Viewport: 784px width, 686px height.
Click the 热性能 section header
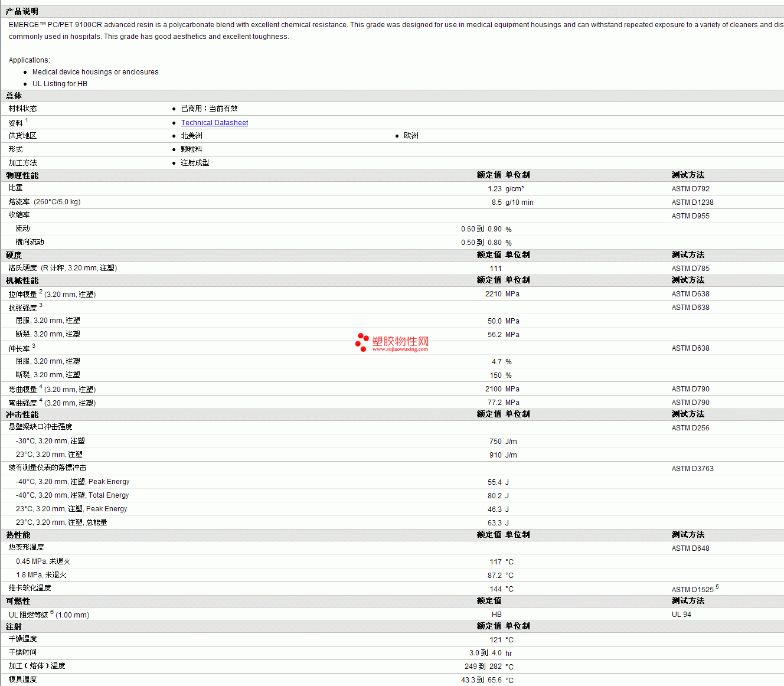coord(18,535)
